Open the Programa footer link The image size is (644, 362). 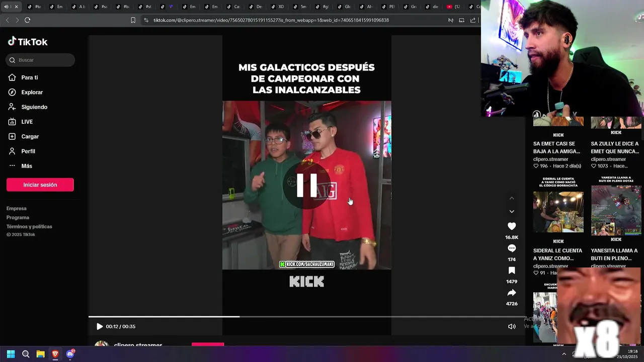click(18, 217)
